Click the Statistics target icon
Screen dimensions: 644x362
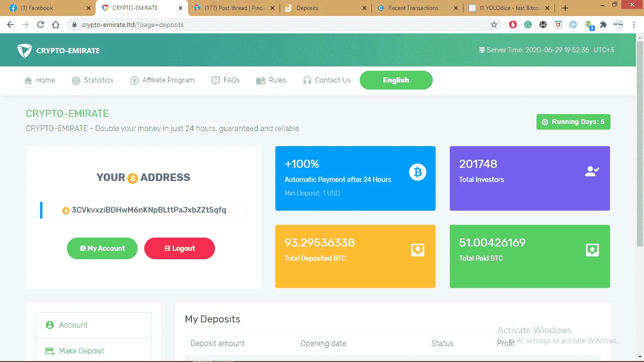[76, 81]
